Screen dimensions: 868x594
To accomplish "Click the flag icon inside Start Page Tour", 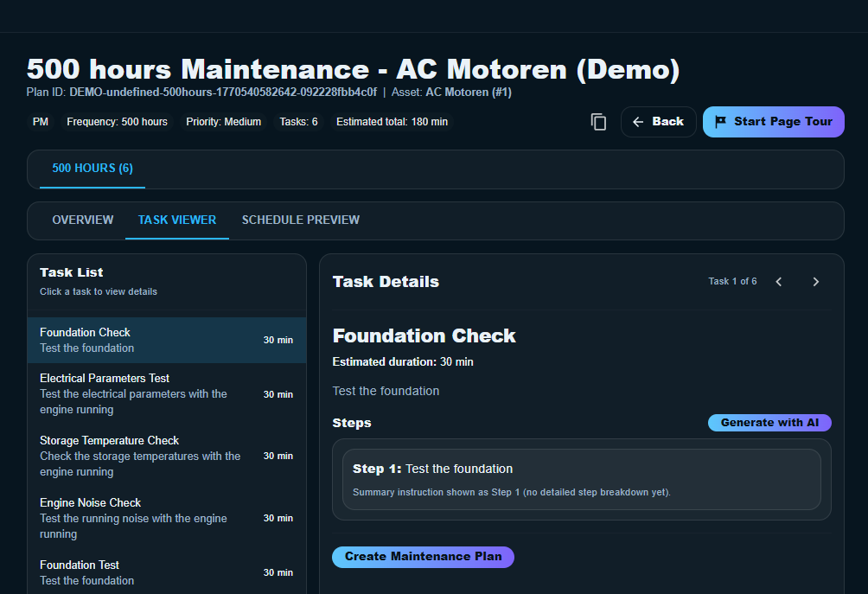I will click(x=721, y=122).
